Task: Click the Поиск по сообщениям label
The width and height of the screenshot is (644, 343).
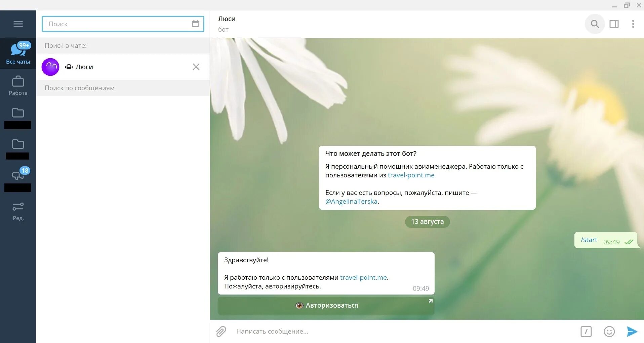Action: (80, 88)
